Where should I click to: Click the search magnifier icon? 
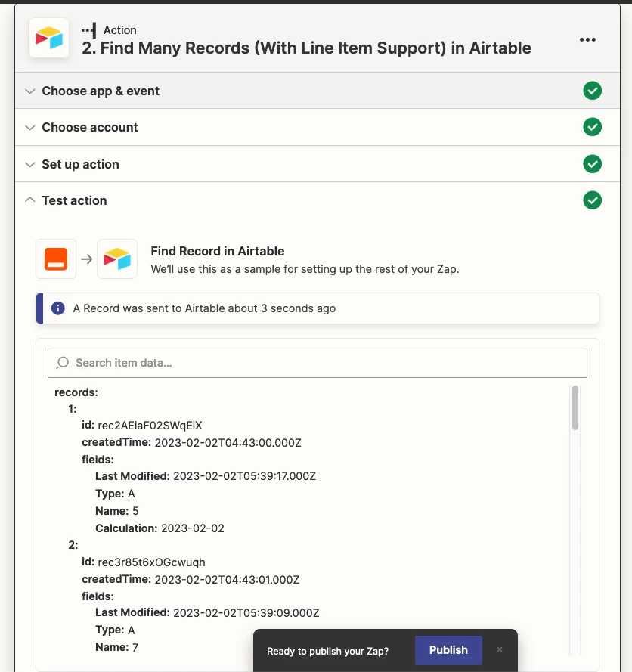click(x=63, y=363)
